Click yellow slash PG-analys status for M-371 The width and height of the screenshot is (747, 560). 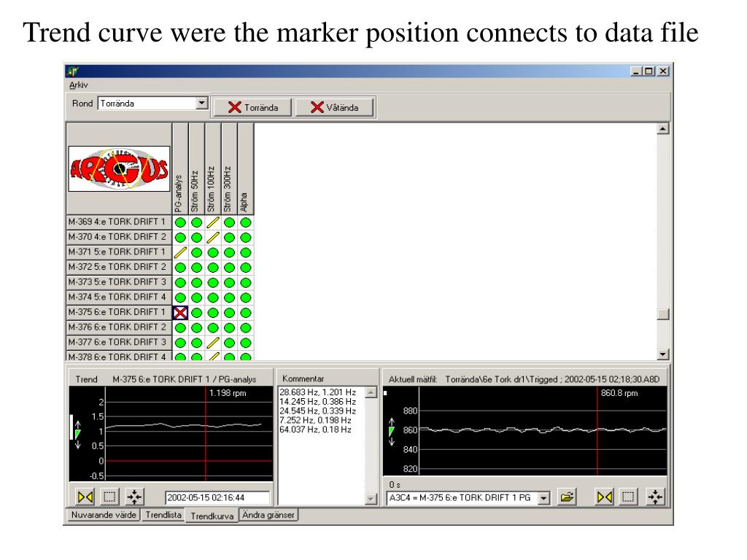click(x=180, y=252)
